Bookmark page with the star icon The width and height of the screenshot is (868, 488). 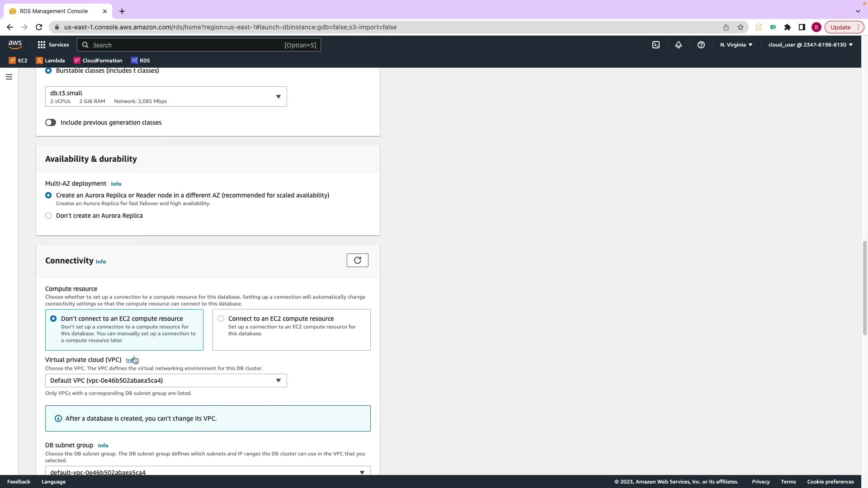point(740,27)
